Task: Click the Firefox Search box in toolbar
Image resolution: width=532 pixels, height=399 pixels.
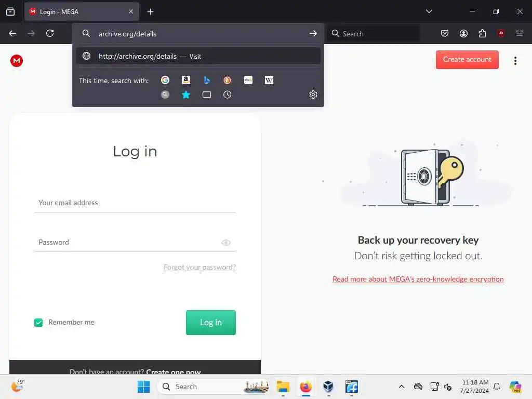Action: (373, 34)
